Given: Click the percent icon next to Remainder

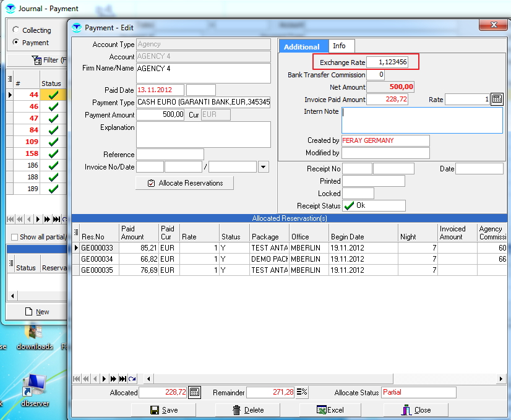Looking at the screenshot, I should click(302, 392).
